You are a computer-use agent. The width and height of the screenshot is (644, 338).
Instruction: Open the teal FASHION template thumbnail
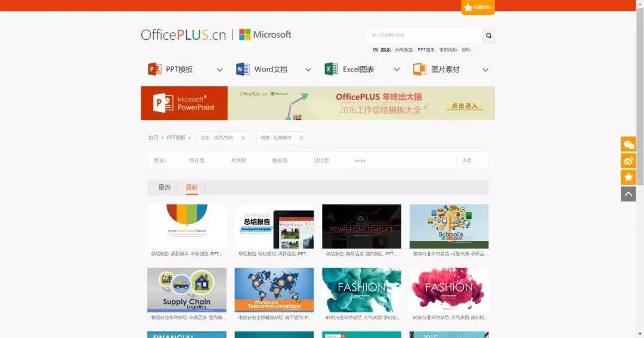[361, 290]
